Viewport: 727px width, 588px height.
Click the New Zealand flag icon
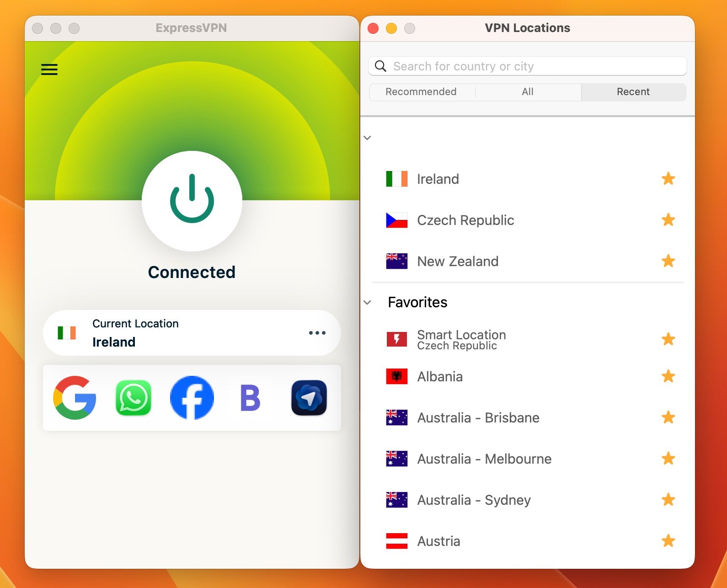coord(397,261)
